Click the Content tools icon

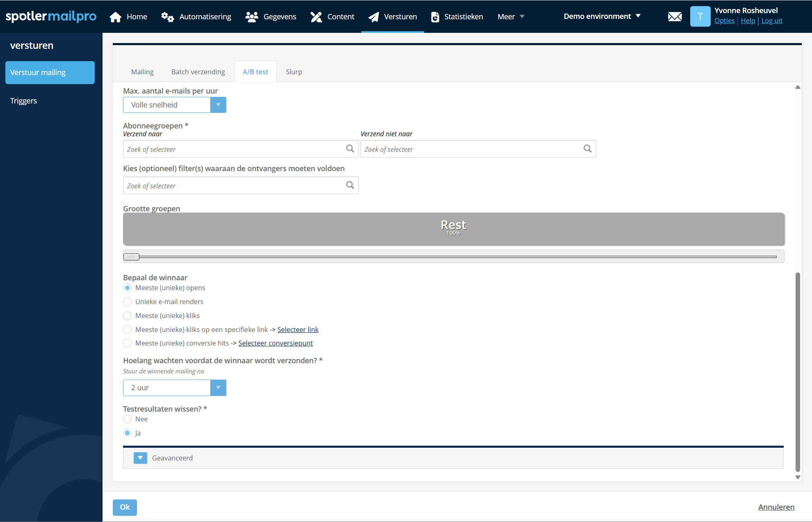click(x=316, y=17)
